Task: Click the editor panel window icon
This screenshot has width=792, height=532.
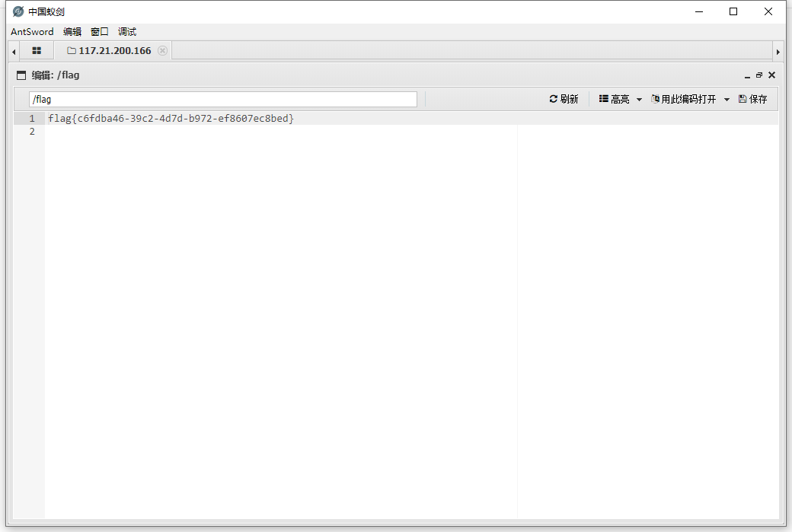Action: [x=21, y=75]
